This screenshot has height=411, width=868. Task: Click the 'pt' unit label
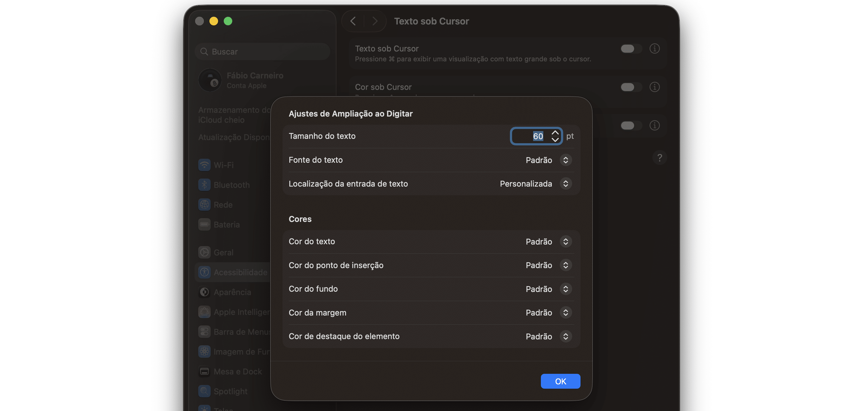pyautogui.click(x=570, y=136)
